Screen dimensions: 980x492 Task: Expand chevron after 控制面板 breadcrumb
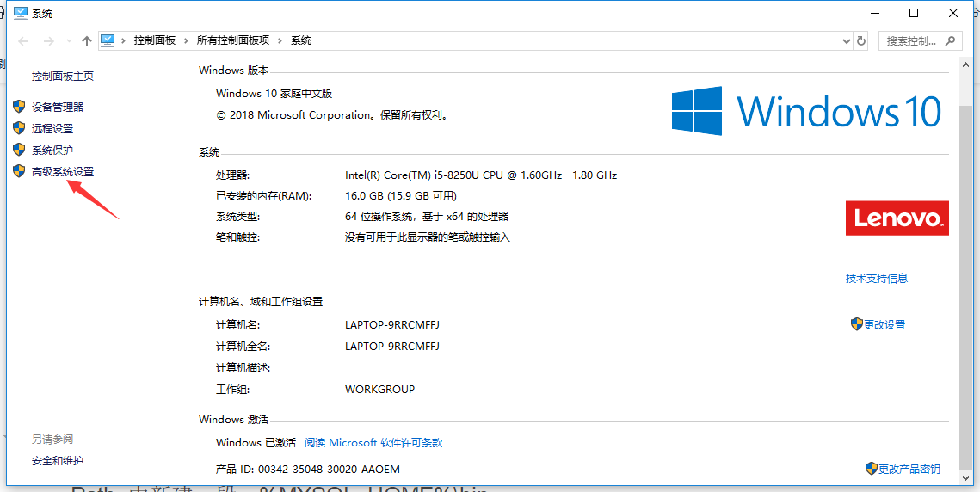186,40
